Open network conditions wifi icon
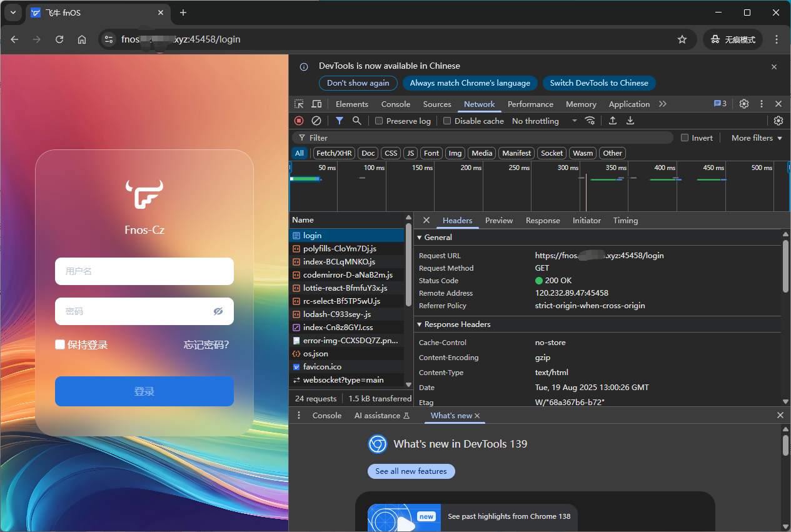791x532 pixels. (x=590, y=121)
